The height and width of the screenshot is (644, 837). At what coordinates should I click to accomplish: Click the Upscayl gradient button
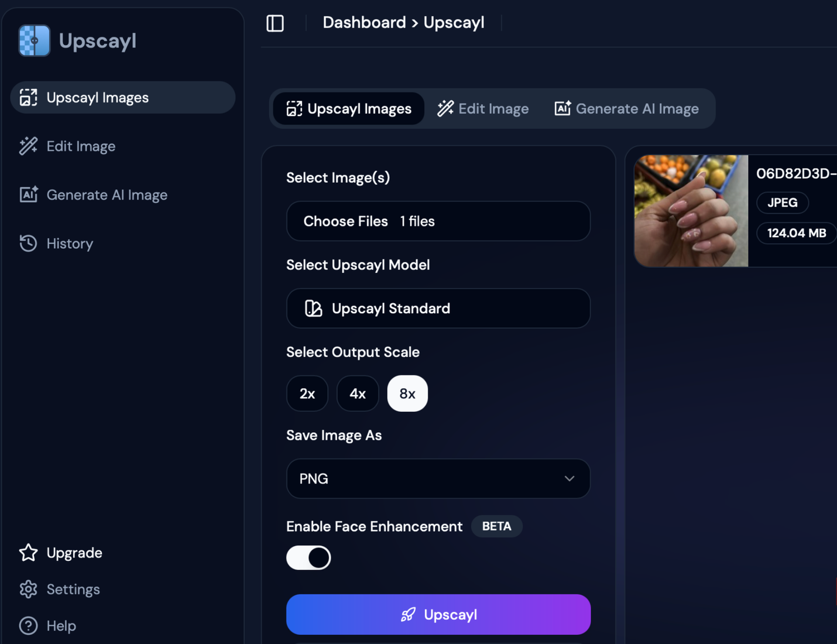[438, 615]
